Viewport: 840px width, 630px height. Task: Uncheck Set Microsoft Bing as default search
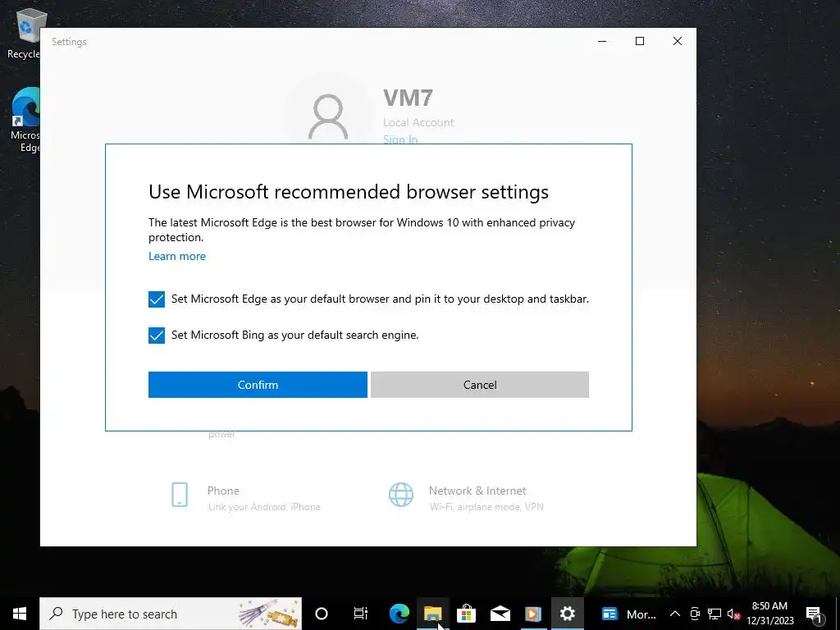tap(157, 336)
